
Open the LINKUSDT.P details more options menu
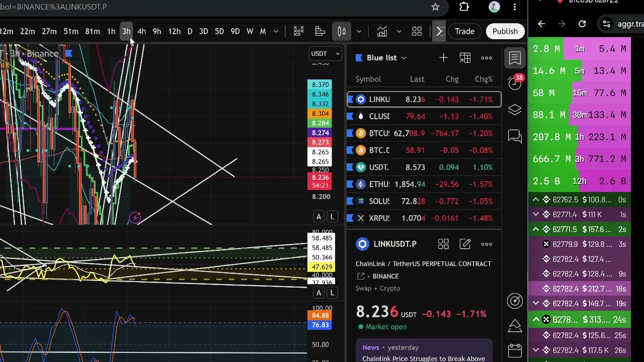pyautogui.click(x=487, y=244)
